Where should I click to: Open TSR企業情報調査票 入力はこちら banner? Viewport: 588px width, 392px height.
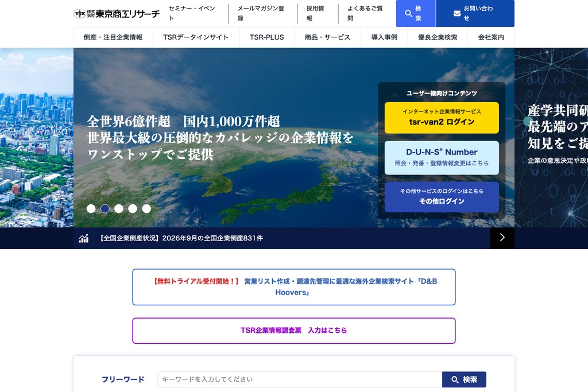point(294,331)
